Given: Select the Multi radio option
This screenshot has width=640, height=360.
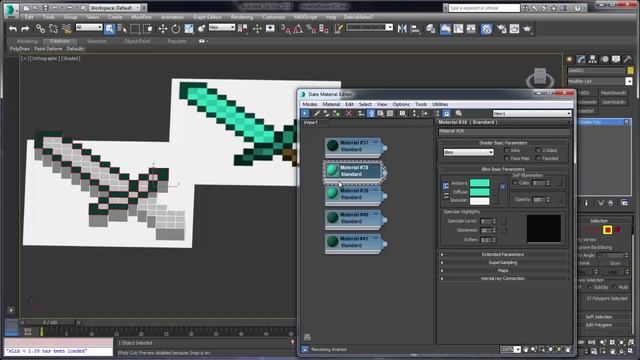Looking at the screenshot, I should click(615, 287).
